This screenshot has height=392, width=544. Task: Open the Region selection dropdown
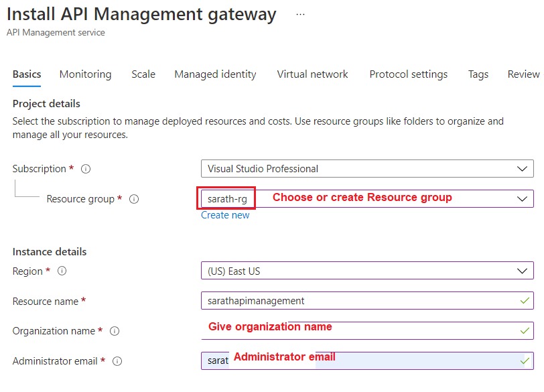click(x=524, y=271)
